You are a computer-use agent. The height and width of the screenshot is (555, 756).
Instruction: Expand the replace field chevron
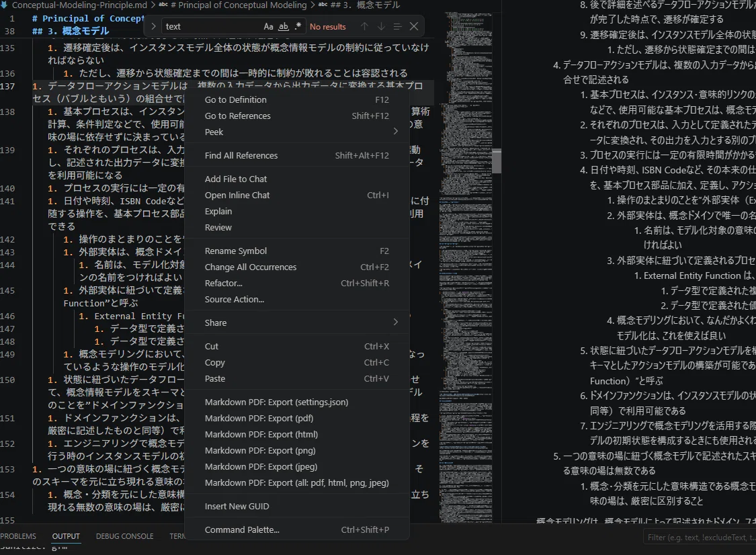pos(153,26)
